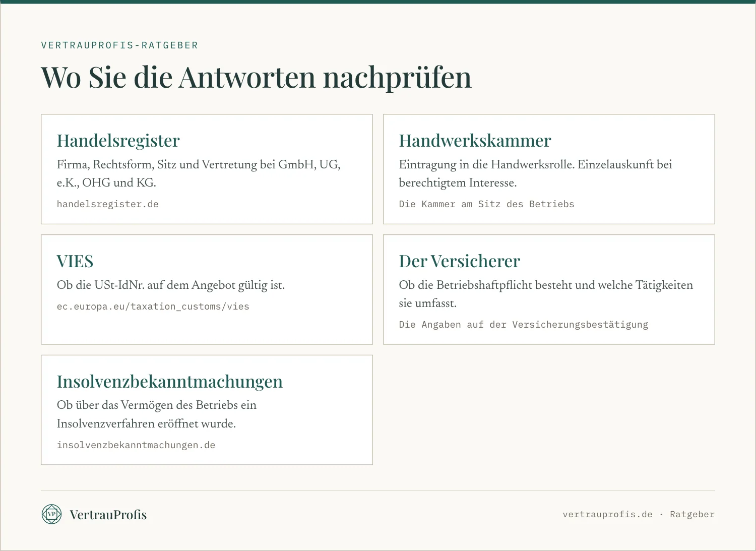Click the main title 'Wo Sie die Antworten nachprüfen'
756x551 pixels.
pyautogui.click(x=257, y=77)
